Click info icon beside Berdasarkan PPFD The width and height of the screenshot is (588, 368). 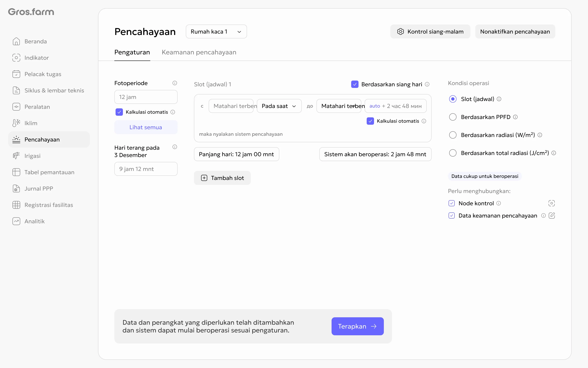tap(515, 117)
